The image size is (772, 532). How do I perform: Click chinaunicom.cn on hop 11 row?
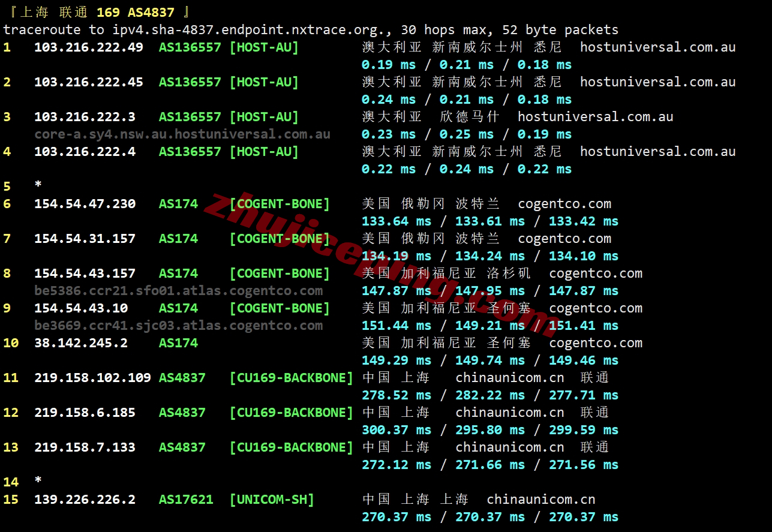(510, 378)
